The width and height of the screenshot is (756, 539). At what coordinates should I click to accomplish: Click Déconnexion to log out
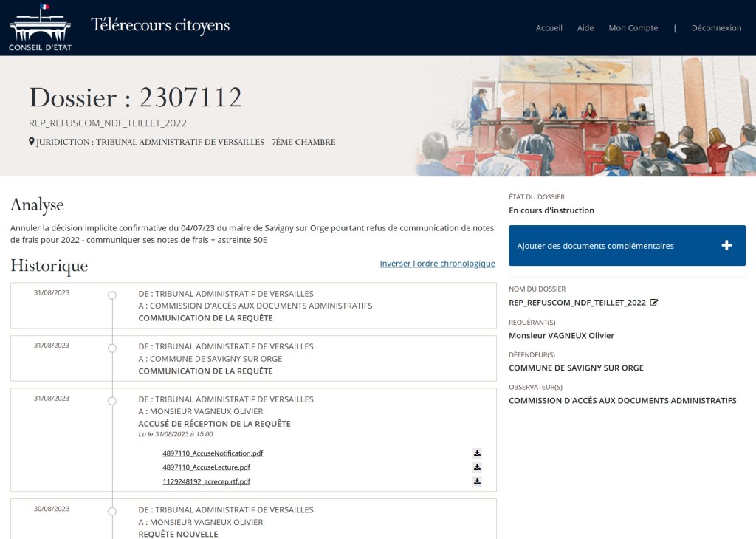pyautogui.click(x=715, y=28)
